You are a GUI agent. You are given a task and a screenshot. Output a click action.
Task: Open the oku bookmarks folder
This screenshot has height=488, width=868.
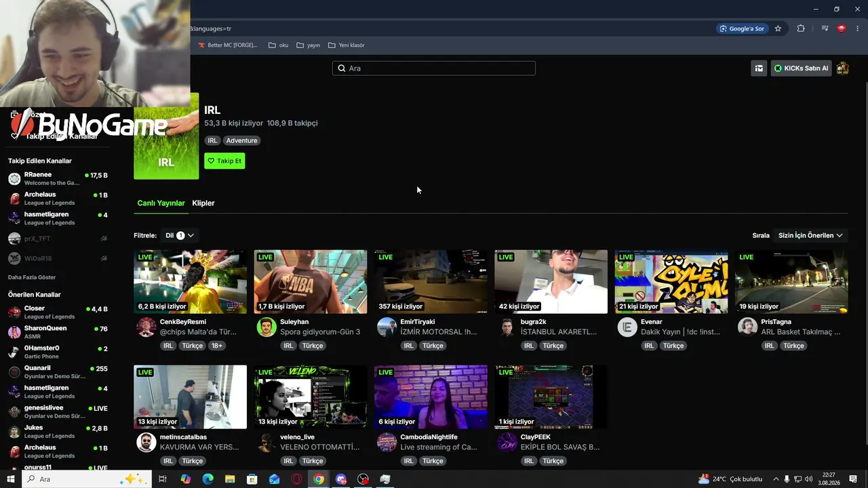pyautogui.click(x=279, y=45)
